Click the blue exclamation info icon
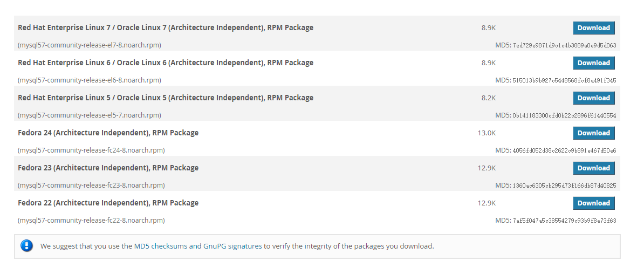 (x=27, y=246)
